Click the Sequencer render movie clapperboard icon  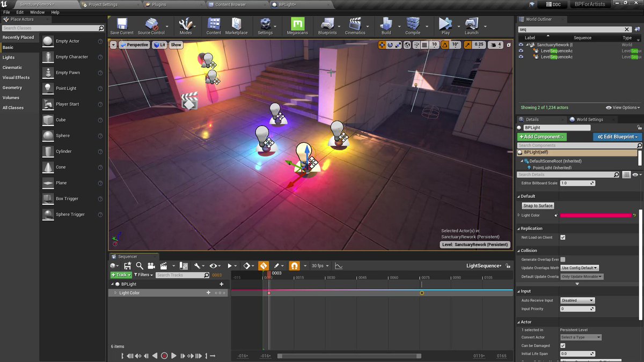point(163,265)
